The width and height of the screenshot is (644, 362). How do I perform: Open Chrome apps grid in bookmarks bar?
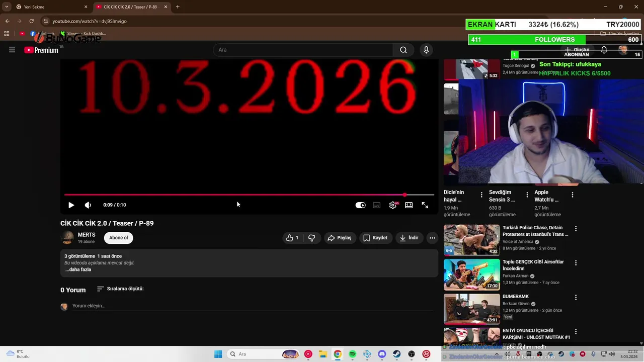tap(7, 34)
